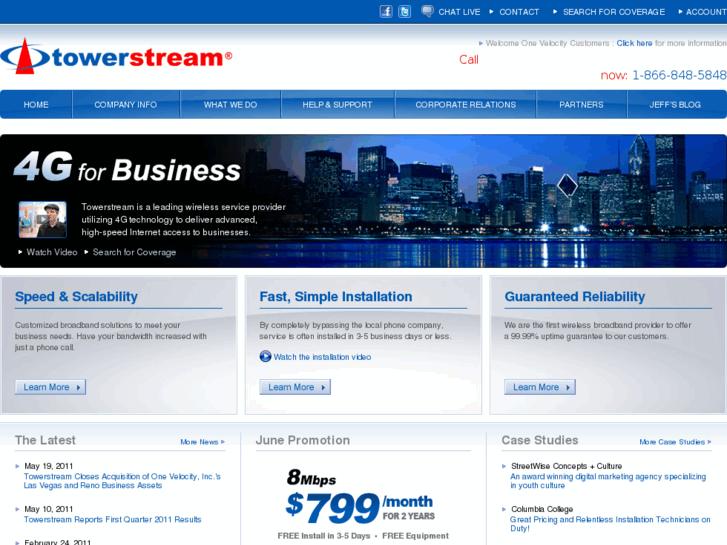The height and width of the screenshot is (545, 727).
Task: Click phone number 1-866-848-5848
Action: pos(679,75)
